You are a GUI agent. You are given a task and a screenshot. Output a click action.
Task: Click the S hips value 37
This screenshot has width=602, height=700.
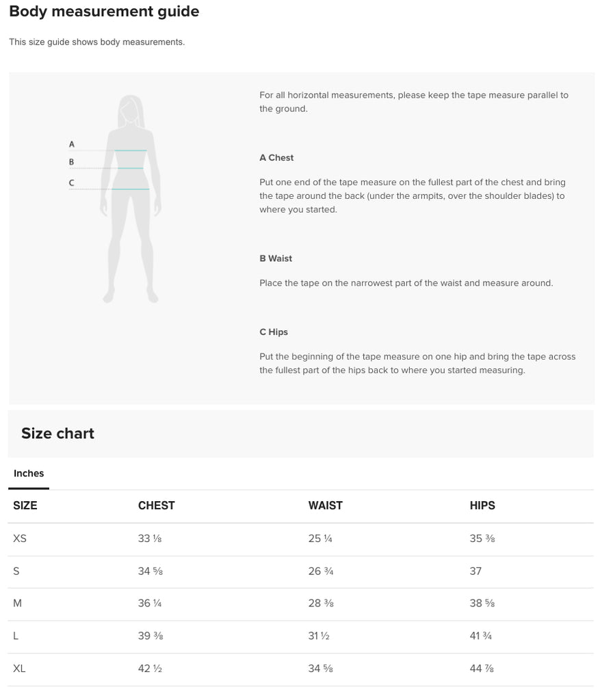pyautogui.click(x=475, y=571)
